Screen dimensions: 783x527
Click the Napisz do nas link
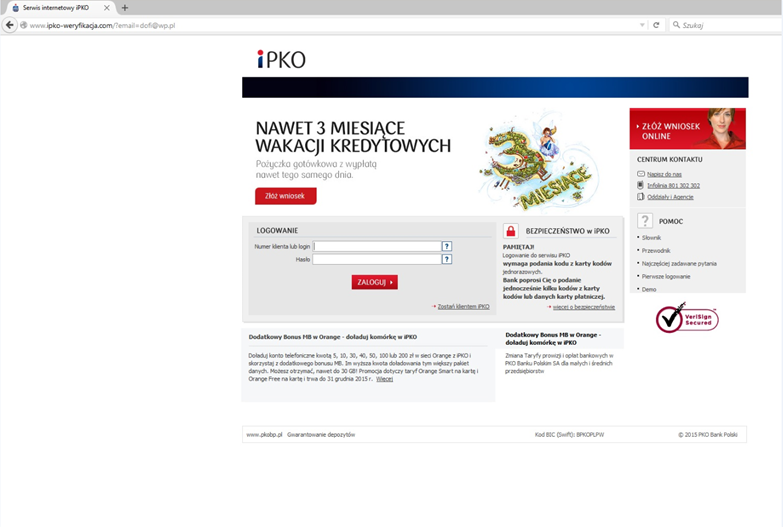[663, 174]
